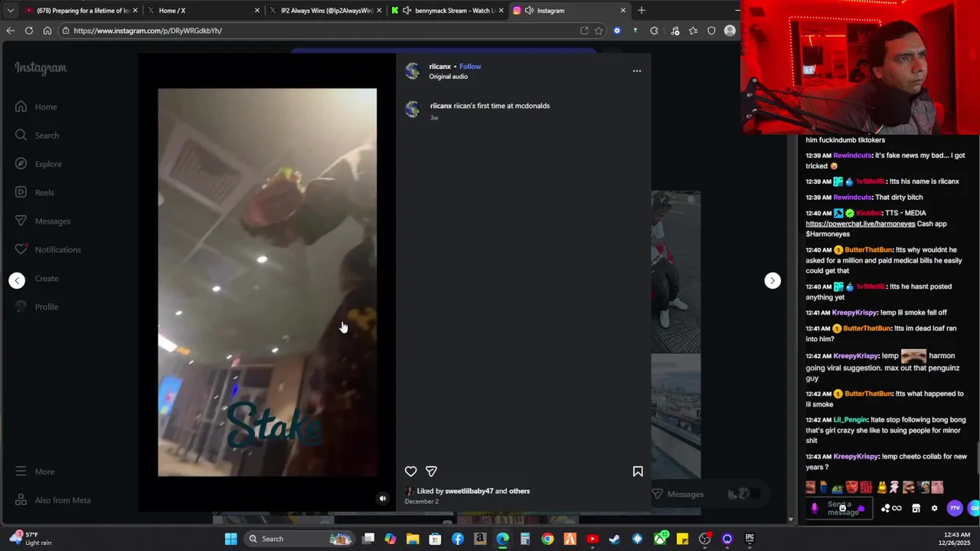Open the powerchat.live/harmoneyes link in chat

point(860,224)
